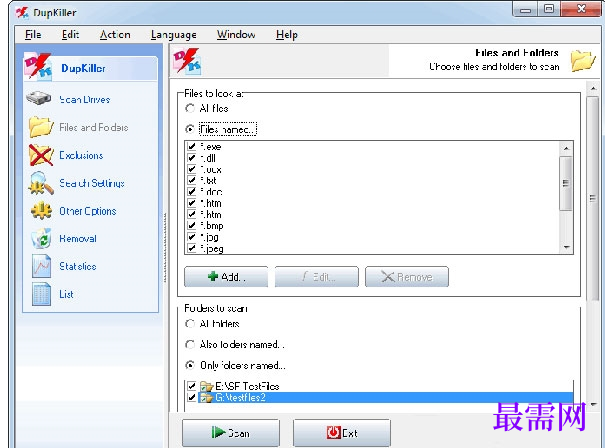Uncheck the *.dll file type checkbox
This screenshot has width=605, height=448.
[191, 158]
